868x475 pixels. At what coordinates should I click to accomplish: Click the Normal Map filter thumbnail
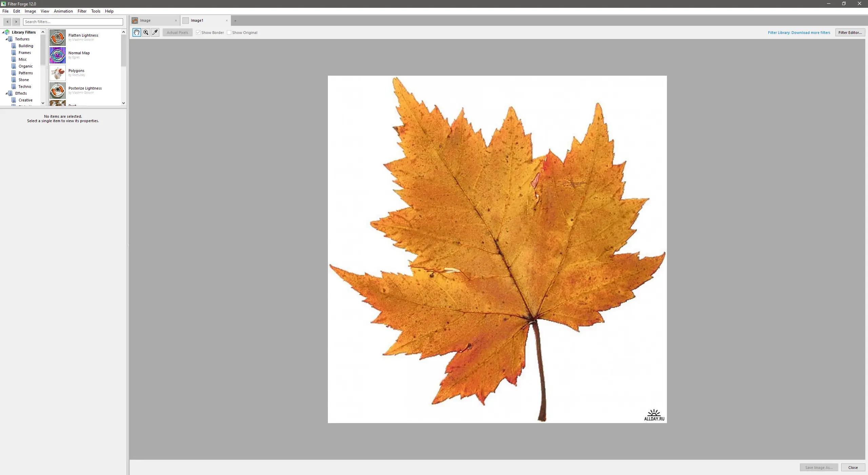58,55
